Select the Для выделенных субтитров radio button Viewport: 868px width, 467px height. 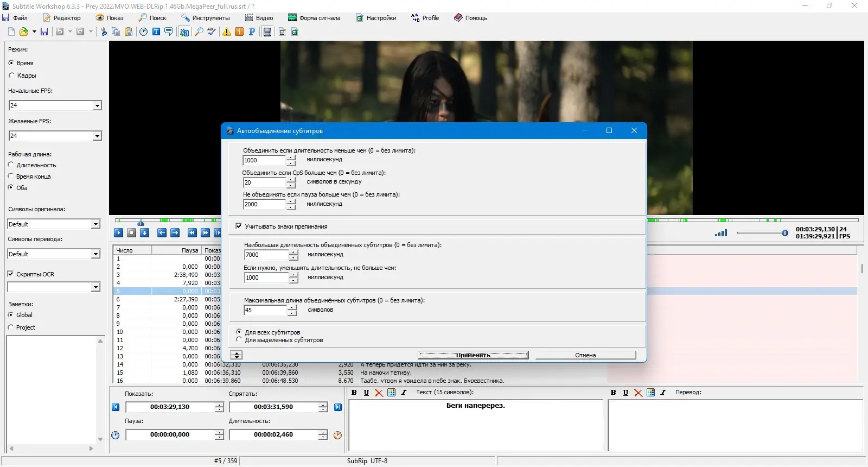click(x=239, y=340)
